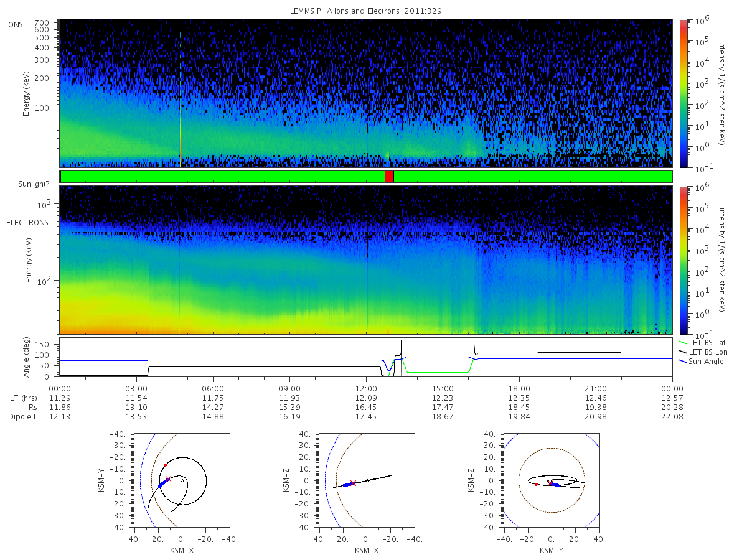Screen dimensions: 747x560
Task: Open the KSM-X versus KSM-Z orbit plot
Action: pos(366,480)
